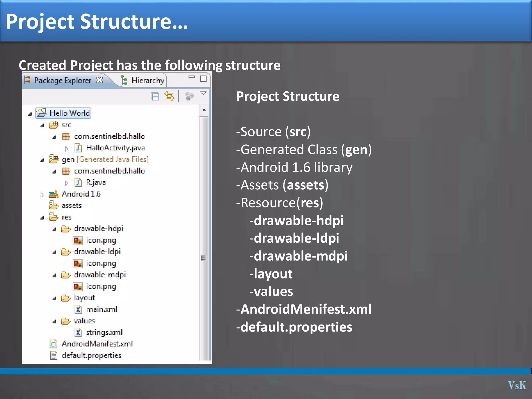Collapse the res folder
Image resolution: width=532 pixels, height=399 pixels.
click(42, 218)
